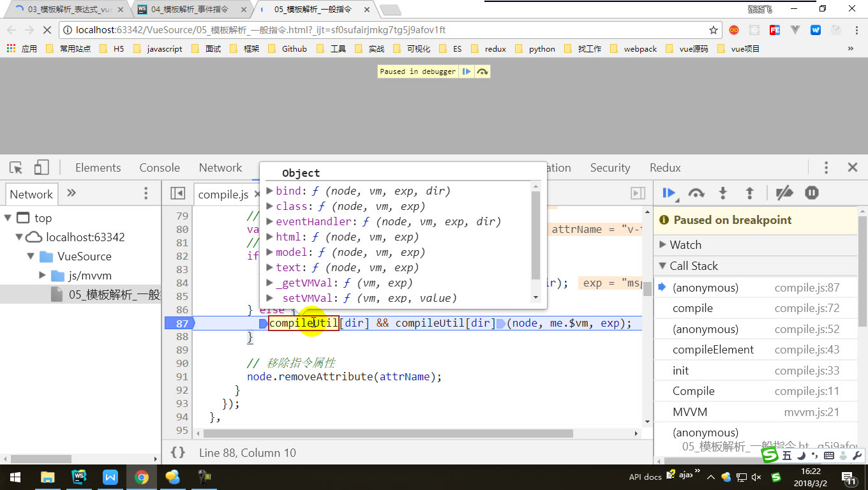The width and height of the screenshot is (868, 490).
Task: Open the Github bookmarks folder
Action: (x=287, y=48)
